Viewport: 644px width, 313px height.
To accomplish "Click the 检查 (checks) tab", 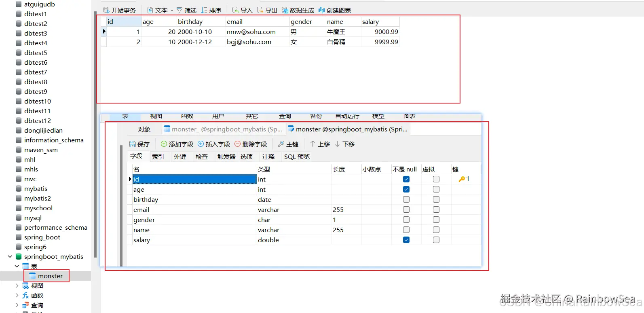I will [x=202, y=156].
